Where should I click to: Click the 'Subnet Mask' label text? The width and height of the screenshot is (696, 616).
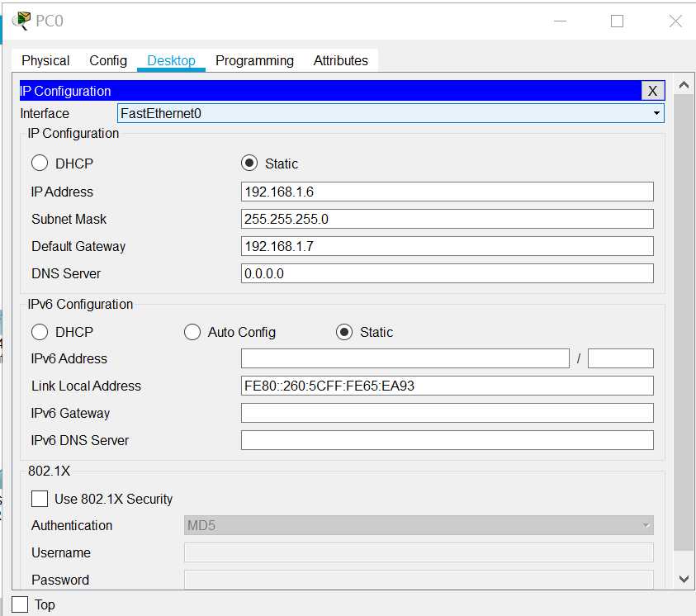pos(69,219)
